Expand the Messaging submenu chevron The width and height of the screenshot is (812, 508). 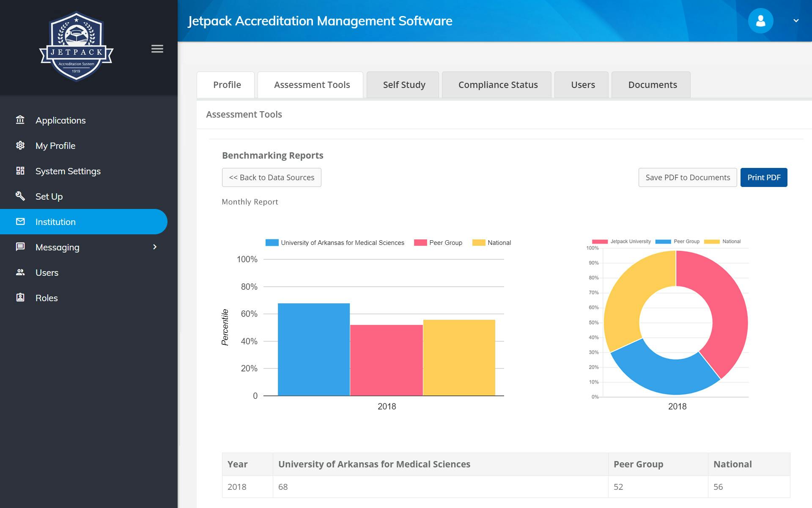tap(155, 247)
